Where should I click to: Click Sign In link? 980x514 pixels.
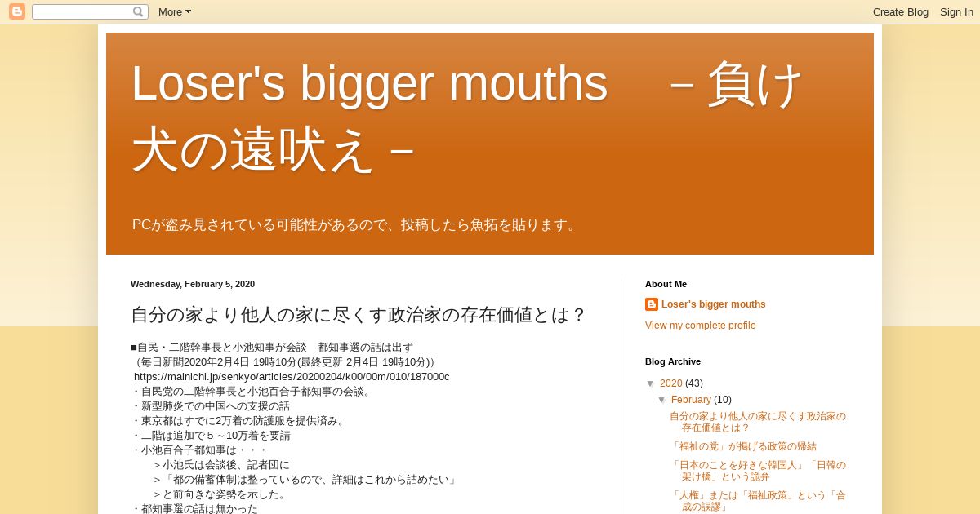coord(956,11)
